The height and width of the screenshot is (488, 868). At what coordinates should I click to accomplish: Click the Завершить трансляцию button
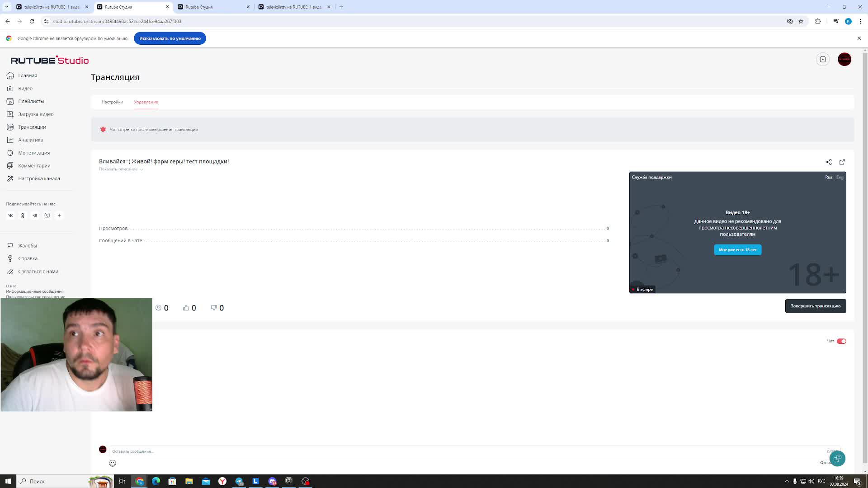(815, 306)
